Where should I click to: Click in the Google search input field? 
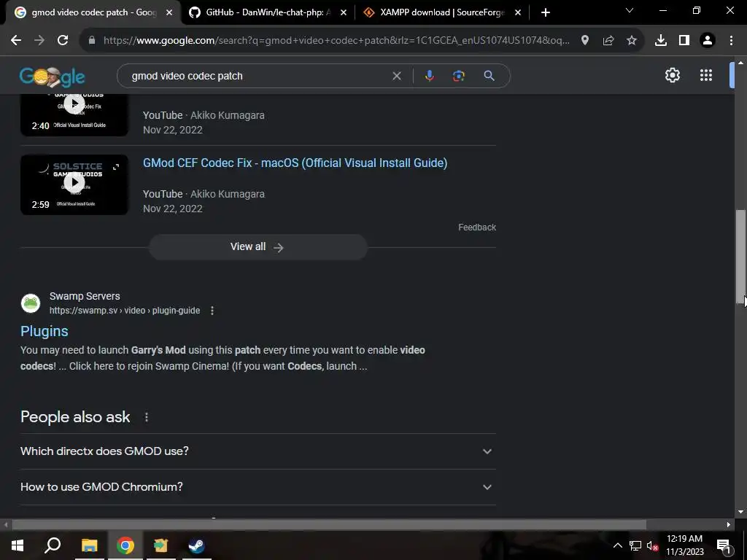click(258, 76)
